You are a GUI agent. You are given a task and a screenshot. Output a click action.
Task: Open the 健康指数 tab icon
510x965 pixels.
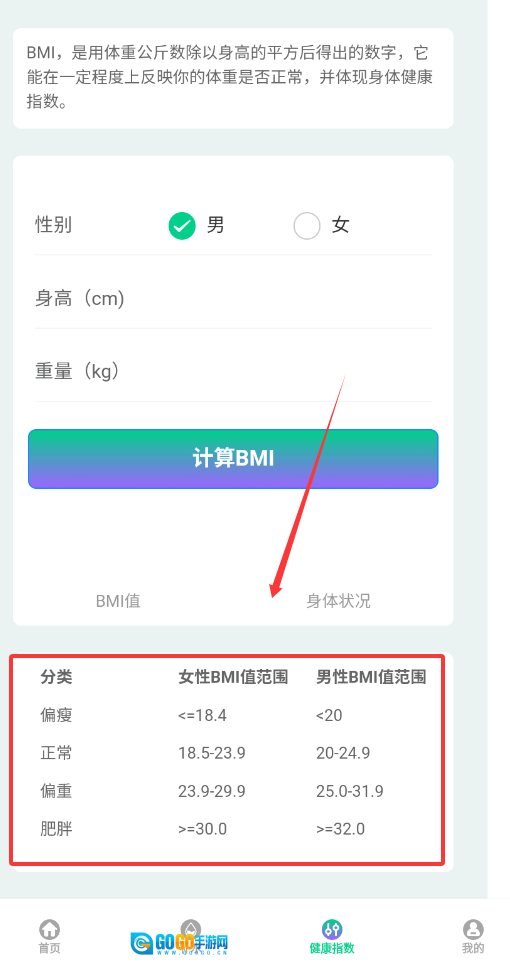[332, 929]
